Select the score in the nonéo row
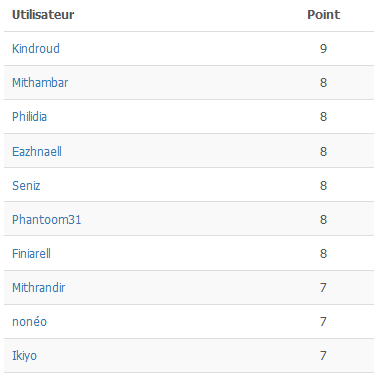Image resolution: width=374 pixels, height=377 pixels. pyautogui.click(x=323, y=322)
